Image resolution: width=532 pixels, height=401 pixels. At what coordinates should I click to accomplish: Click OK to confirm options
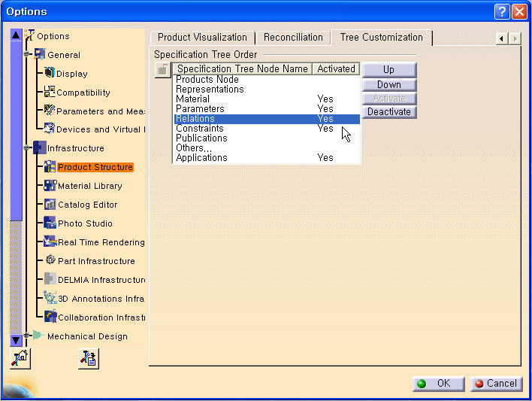click(x=438, y=384)
